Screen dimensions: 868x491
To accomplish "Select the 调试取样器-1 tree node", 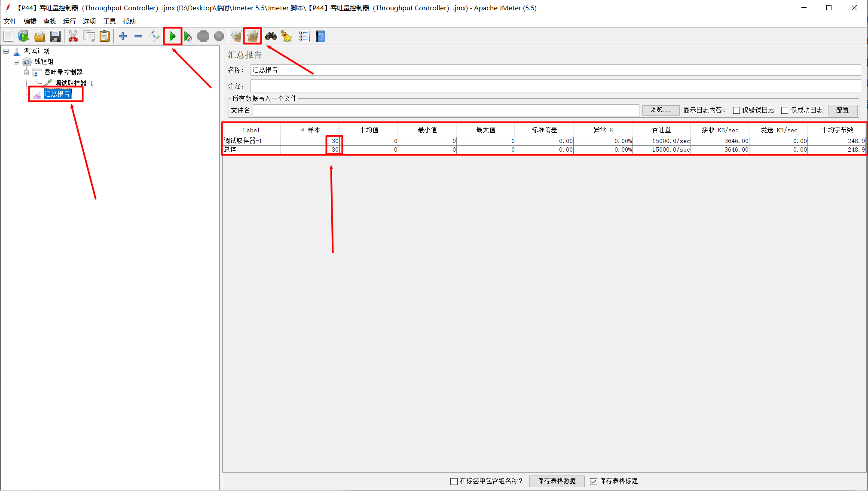I will click(x=74, y=83).
